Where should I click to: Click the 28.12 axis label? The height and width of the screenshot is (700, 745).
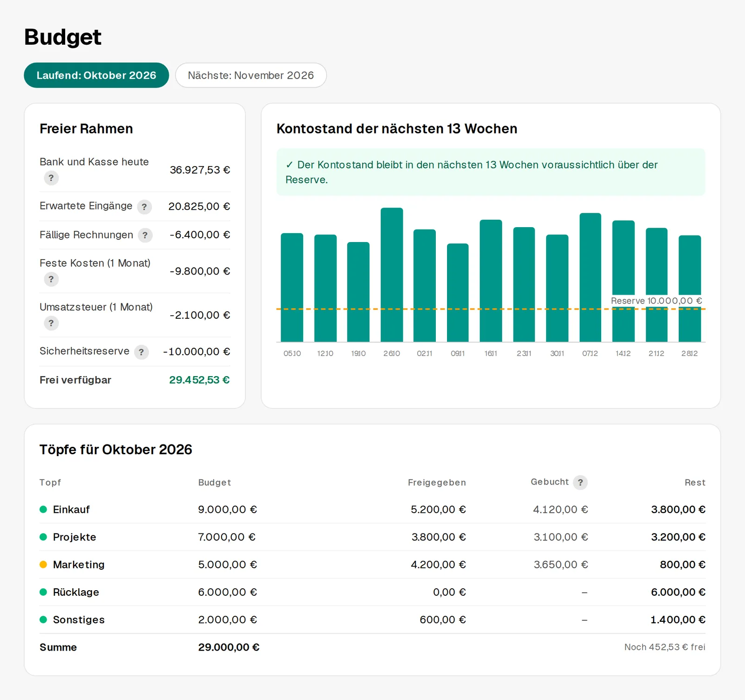[690, 354]
